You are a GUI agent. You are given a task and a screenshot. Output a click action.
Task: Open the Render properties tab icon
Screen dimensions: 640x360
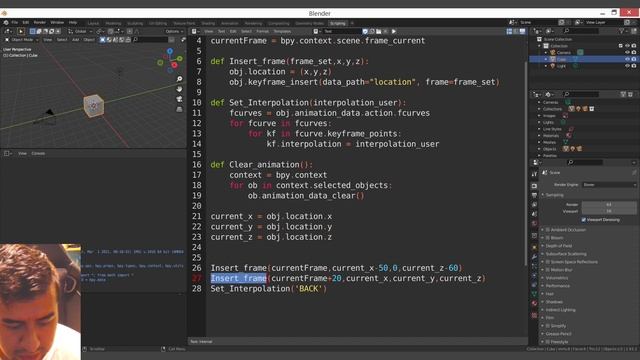534,186
